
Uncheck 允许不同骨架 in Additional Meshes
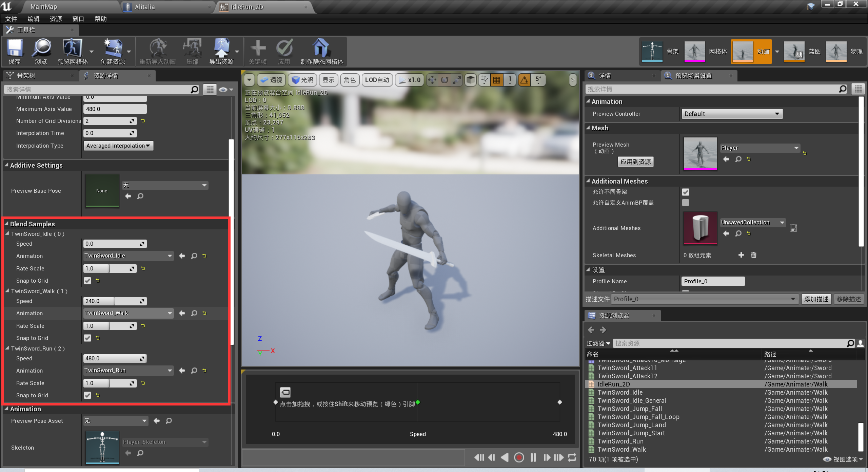[x=686, y=192]
